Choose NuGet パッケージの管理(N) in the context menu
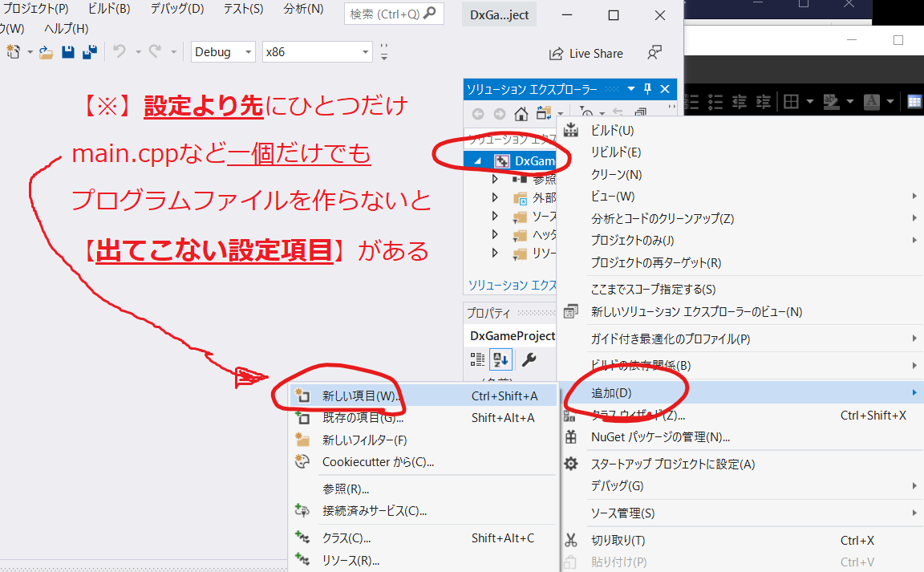This screenshot has width=924, height=572. (x=741, y=437)
